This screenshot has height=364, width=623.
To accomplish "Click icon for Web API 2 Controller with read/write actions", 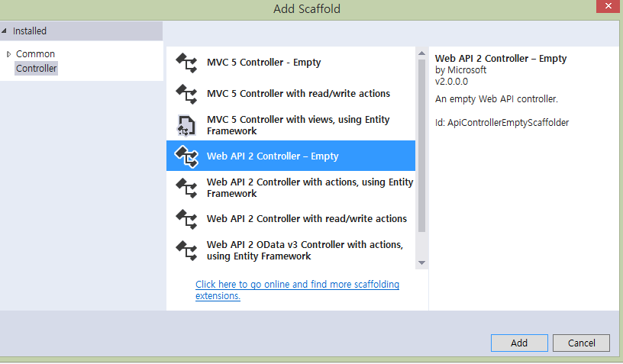I will pyautogui.click(x=186, y=219).
